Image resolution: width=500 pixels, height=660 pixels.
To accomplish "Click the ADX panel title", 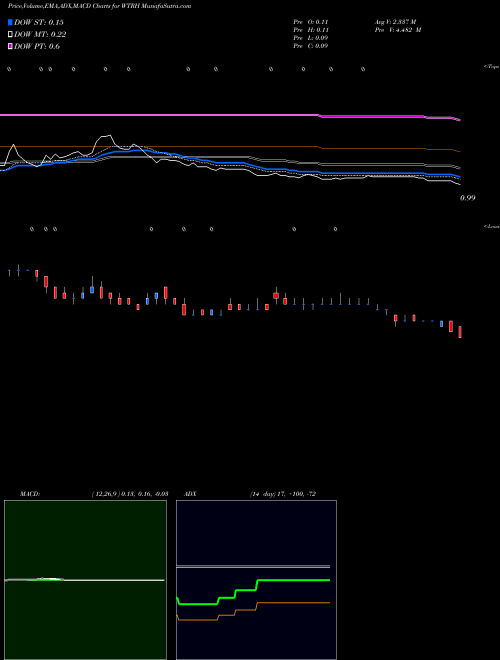I will click(x=190, y=494).
